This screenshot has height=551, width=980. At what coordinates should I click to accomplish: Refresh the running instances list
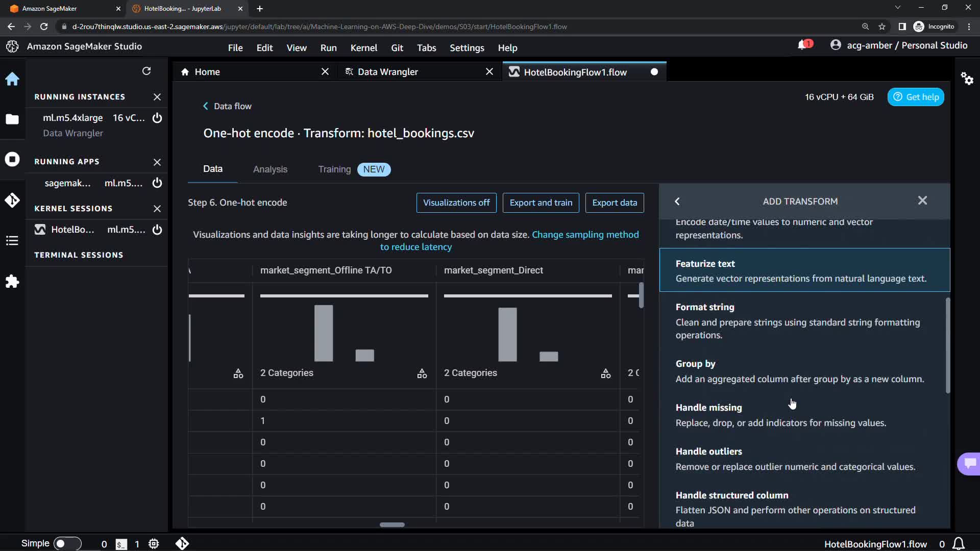tap(146, 71)
